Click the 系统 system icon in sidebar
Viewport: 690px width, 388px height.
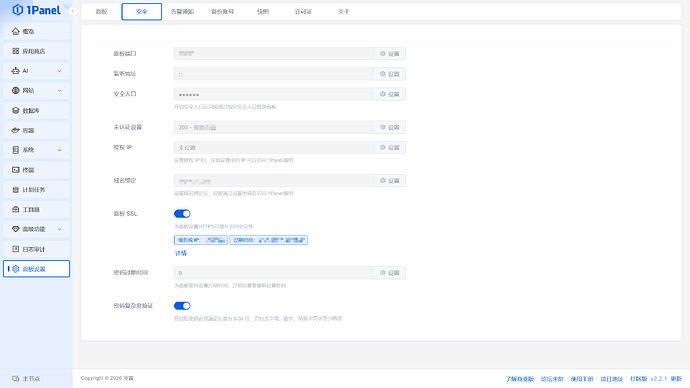(x=16, y=150)
